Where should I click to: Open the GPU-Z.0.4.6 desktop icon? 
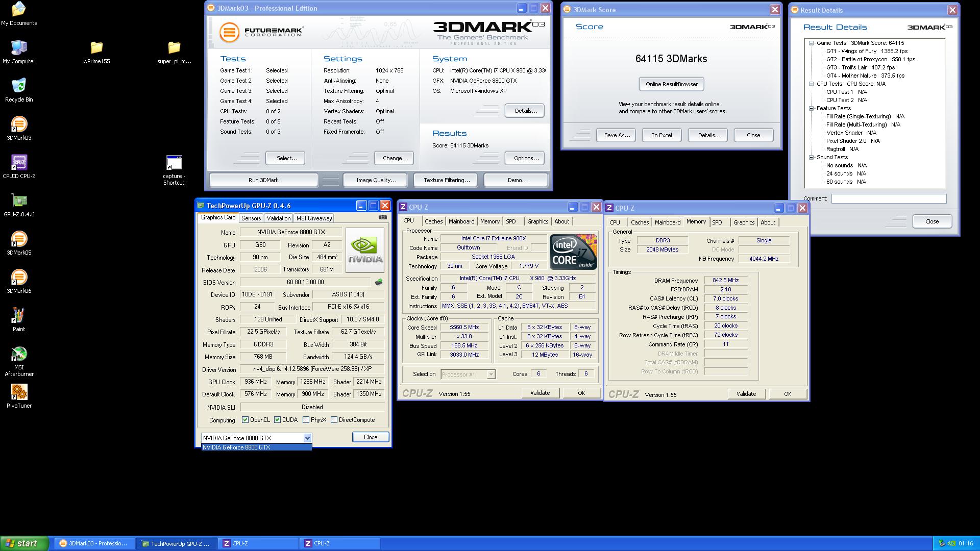click(x=19, y=201)
